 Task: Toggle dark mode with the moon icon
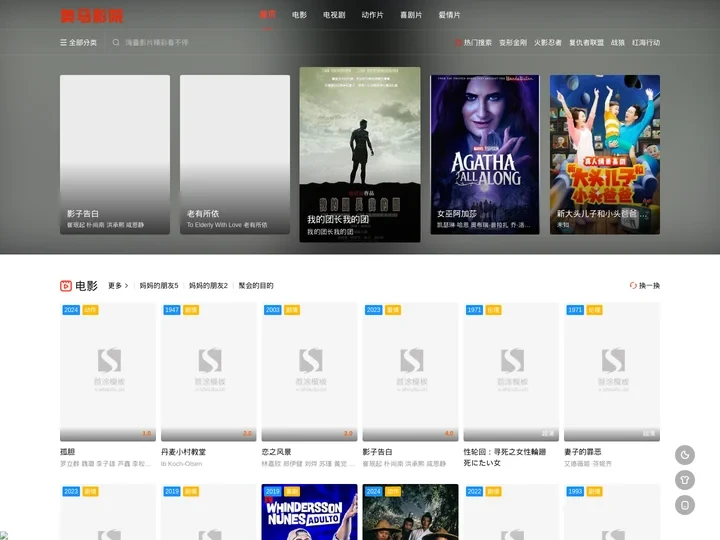[685, 455]
